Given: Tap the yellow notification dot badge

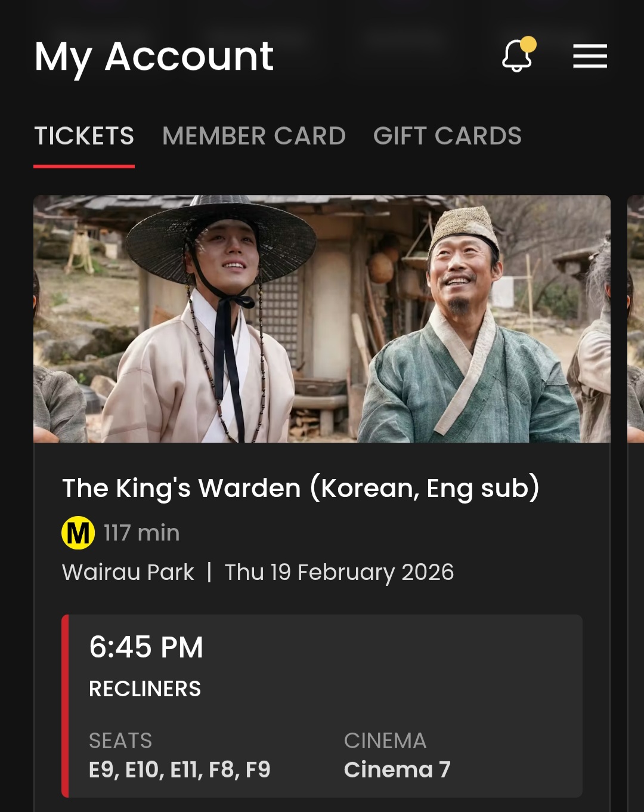Looking at the screenshot, I should pos(528,45).
